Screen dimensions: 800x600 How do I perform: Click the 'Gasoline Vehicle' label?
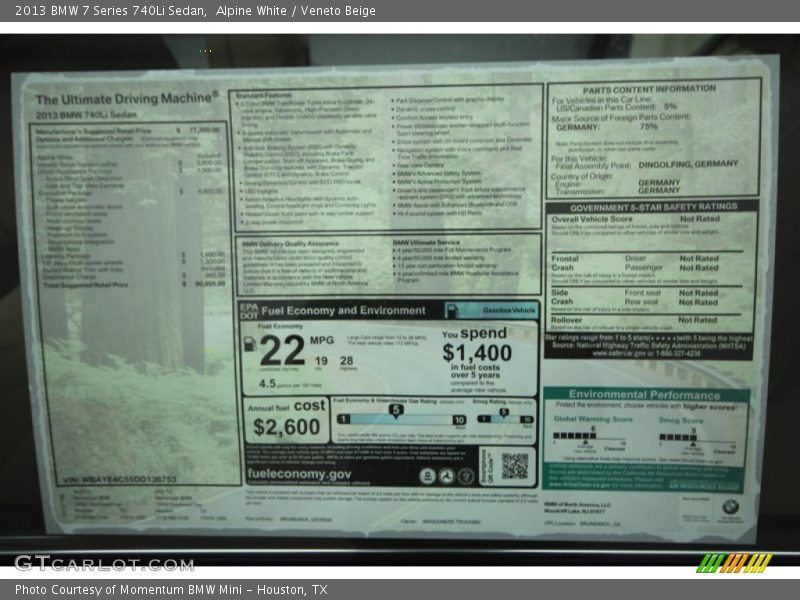(x=509, y=310)
